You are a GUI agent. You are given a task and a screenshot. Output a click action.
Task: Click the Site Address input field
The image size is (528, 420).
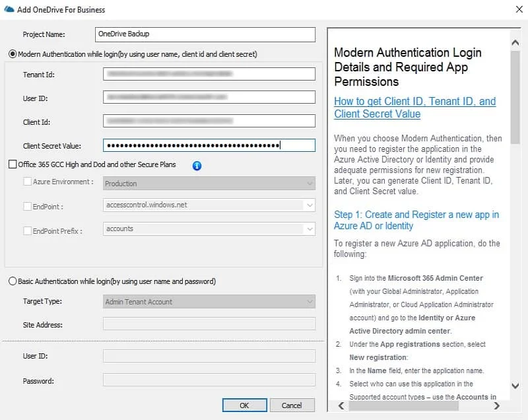click(209, 324)
